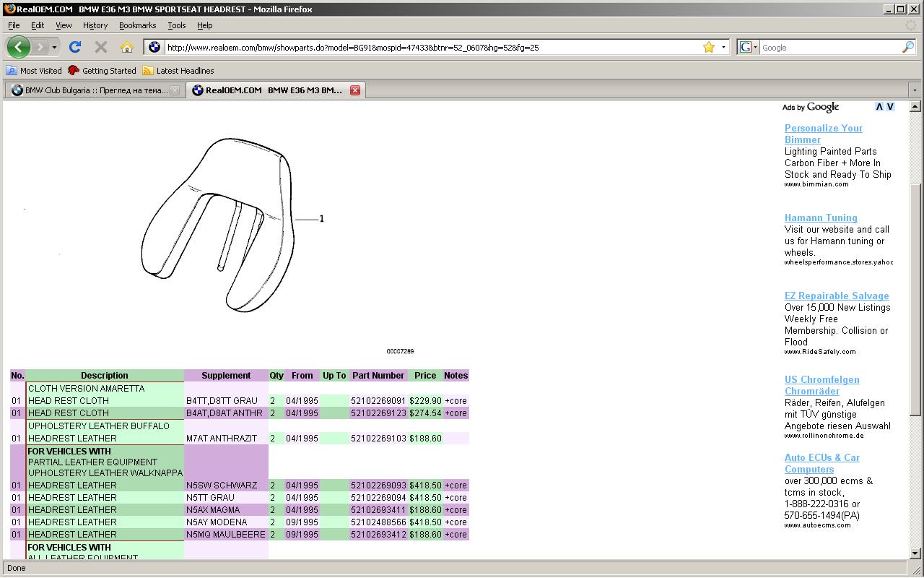Viewport: 924px width, 578px height.
Task: Open the Edit menu
Action: coord(38,25)
